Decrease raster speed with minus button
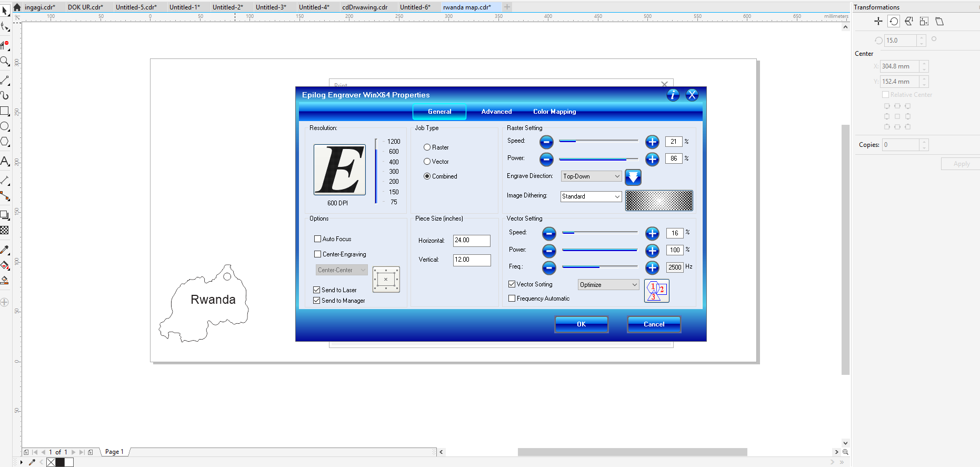The height and width of the screenshot is (467, 980). pyautogui.click(x=546, y=142)
